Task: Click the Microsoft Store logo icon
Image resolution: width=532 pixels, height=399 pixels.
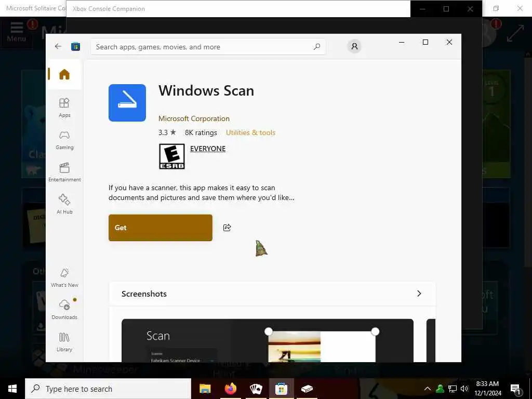Action: [75, 46]
